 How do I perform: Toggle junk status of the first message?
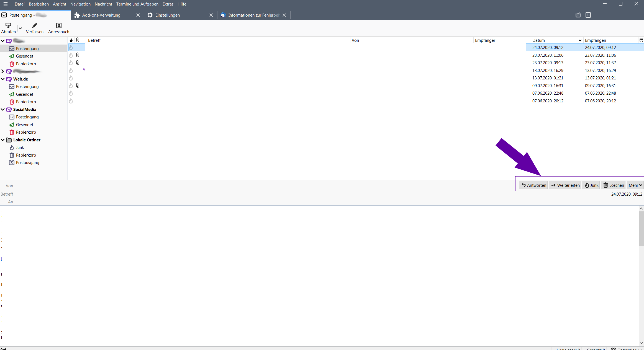coord(71,48)
